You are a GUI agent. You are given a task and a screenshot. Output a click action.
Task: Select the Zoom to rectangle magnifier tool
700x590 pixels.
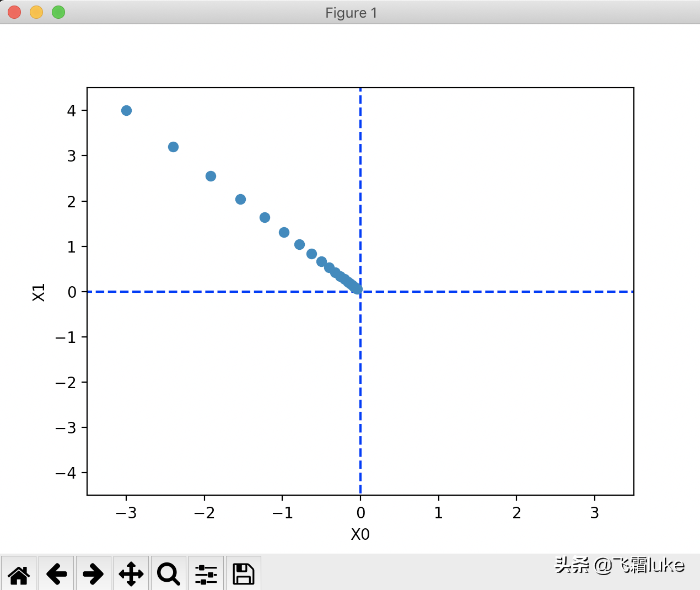[x=168, y=574]
